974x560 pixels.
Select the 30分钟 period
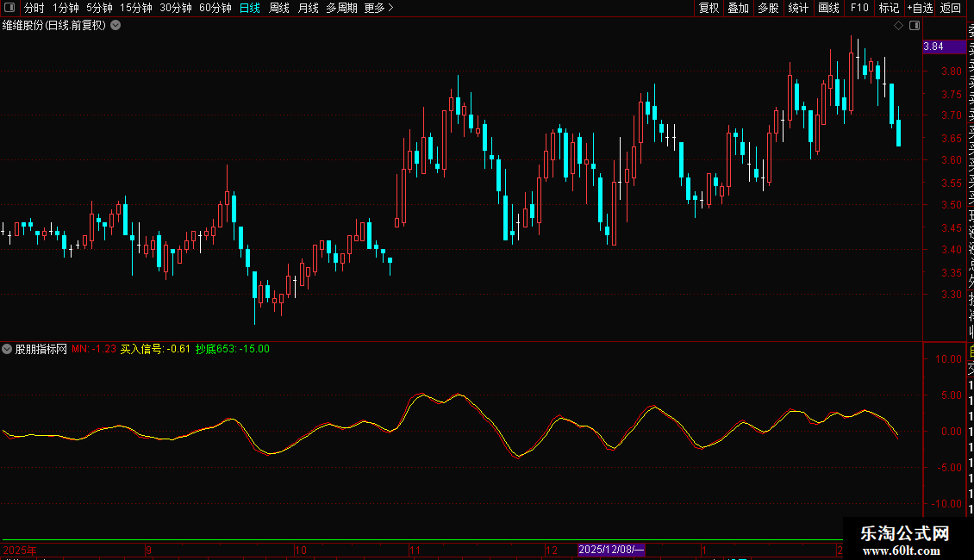tap(176, 8)
